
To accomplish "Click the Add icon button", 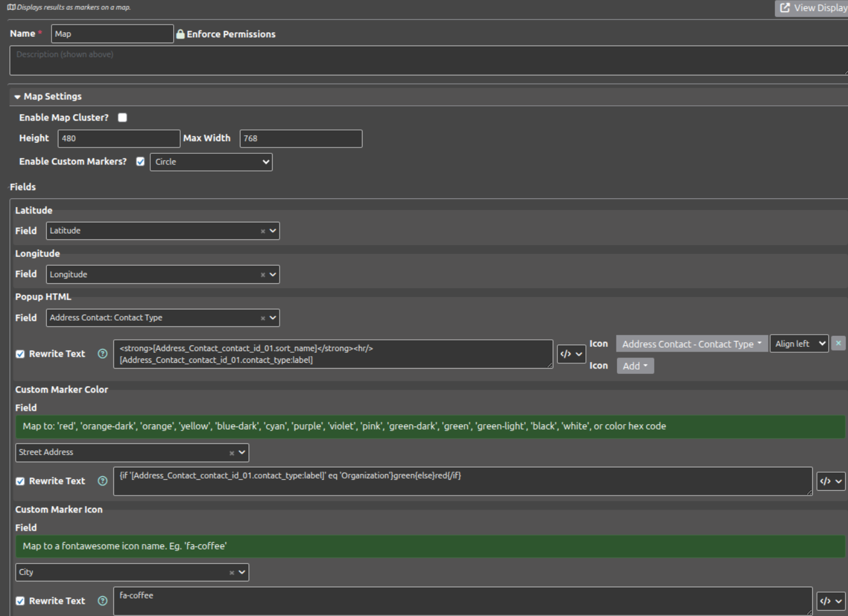I will click(635, 366).
